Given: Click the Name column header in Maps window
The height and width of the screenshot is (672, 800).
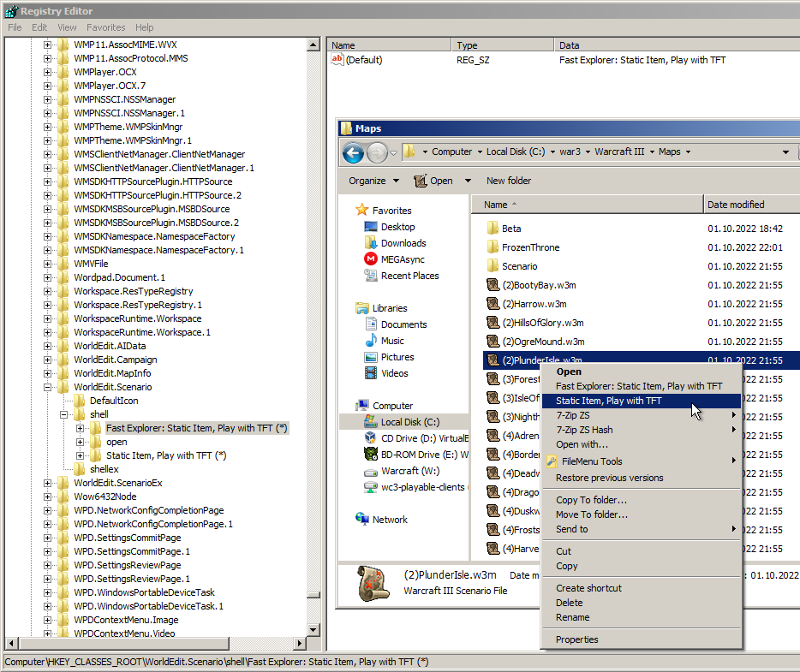Looking at the screenshot, I should click(587, 205).
